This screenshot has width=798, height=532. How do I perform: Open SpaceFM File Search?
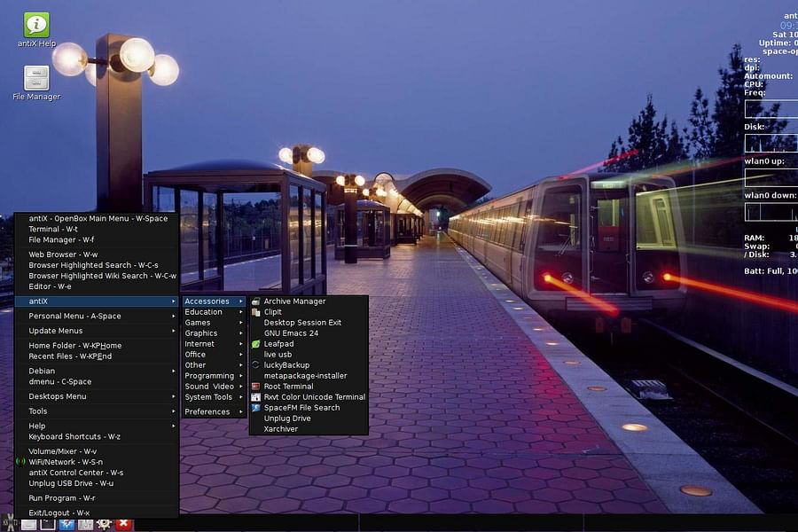pyautogui.click(x=304, y=407)
